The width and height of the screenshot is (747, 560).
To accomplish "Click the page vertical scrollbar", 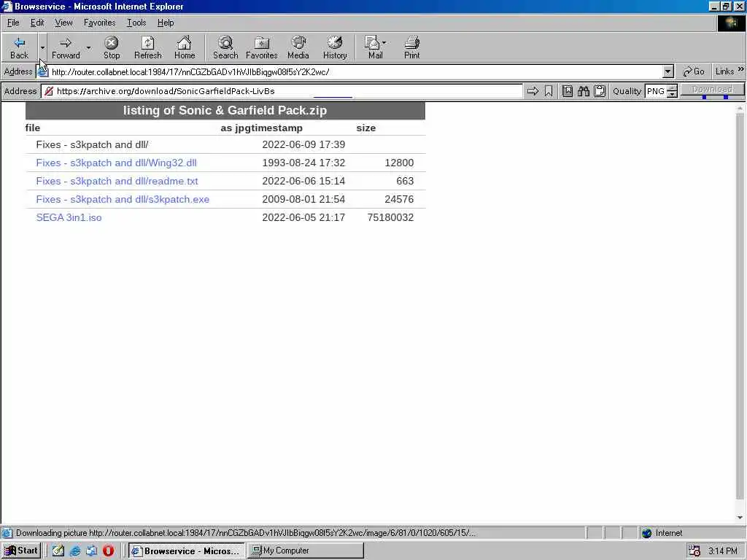I will click(740, 305).
